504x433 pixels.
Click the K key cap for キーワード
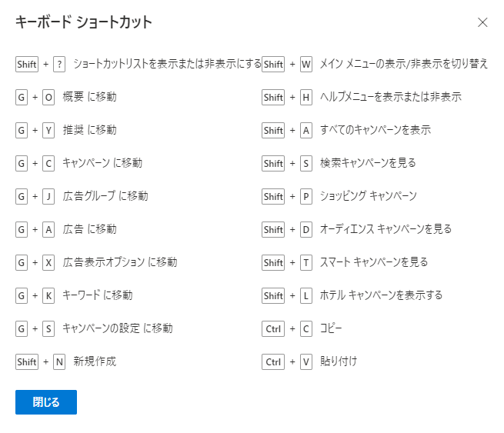click(x=48, y=295)
